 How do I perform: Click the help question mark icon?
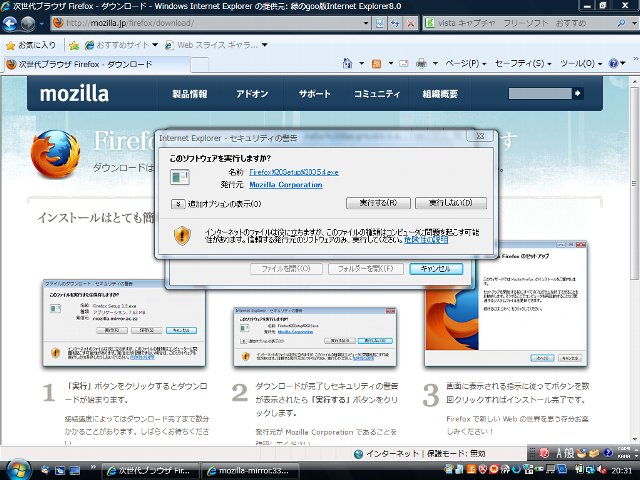coord(613,63)
